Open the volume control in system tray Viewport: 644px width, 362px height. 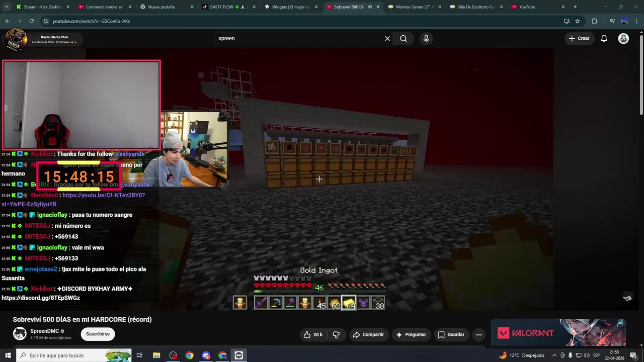(x=586, y=355)
